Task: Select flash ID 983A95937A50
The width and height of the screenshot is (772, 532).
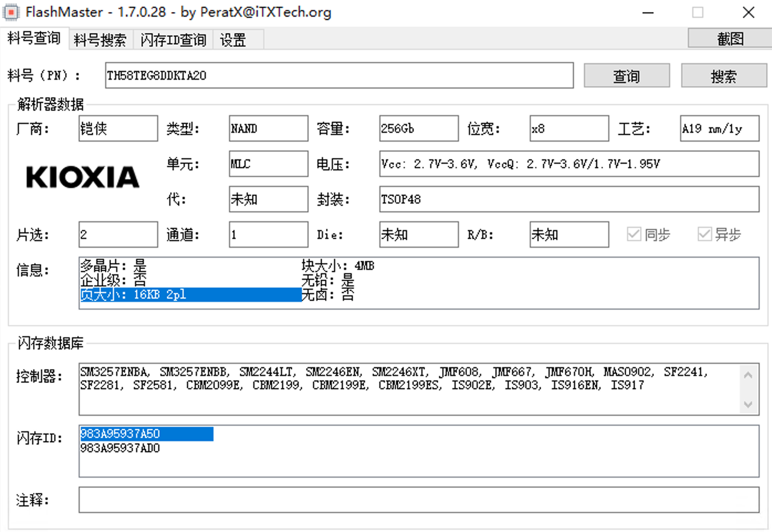Action: pos(147,434)
